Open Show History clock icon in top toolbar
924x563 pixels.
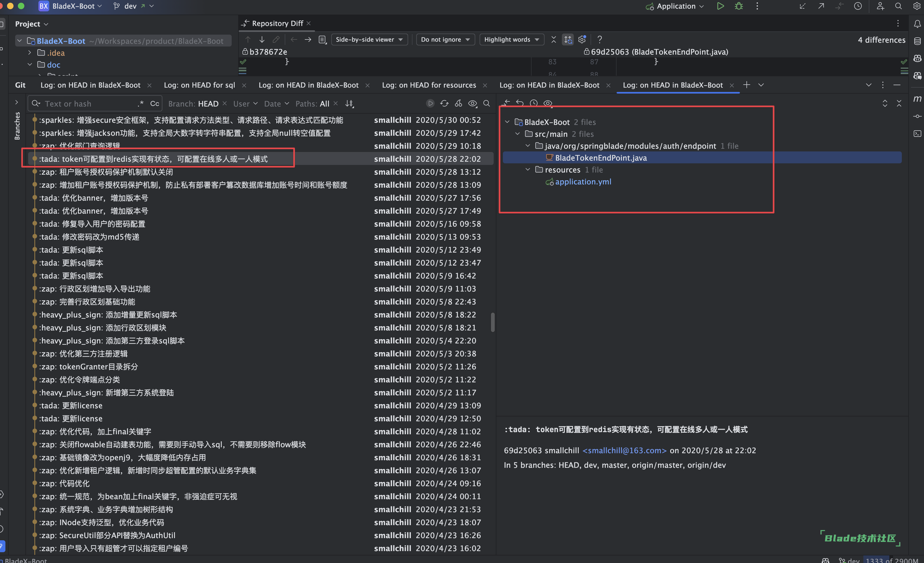[x=858, y=6]
